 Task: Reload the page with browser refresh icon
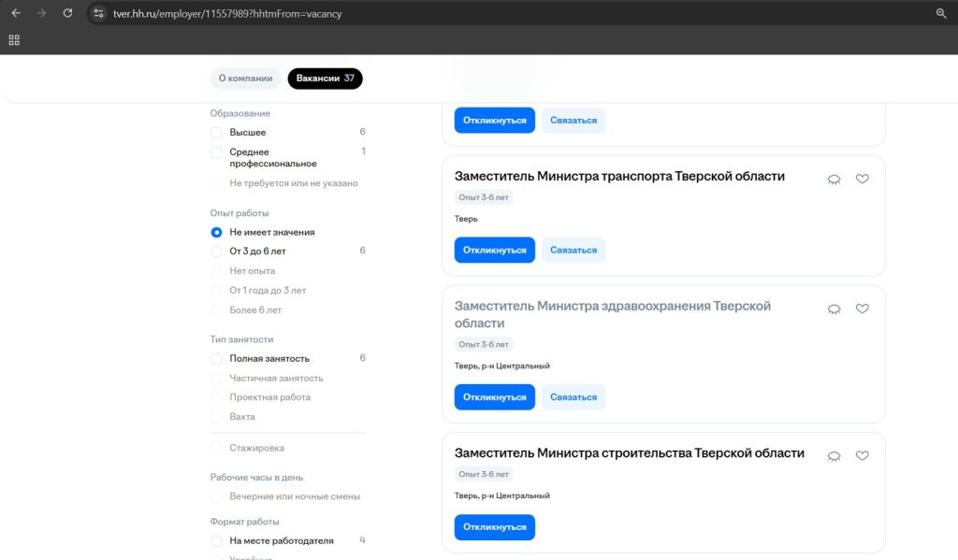coord(67,13)
